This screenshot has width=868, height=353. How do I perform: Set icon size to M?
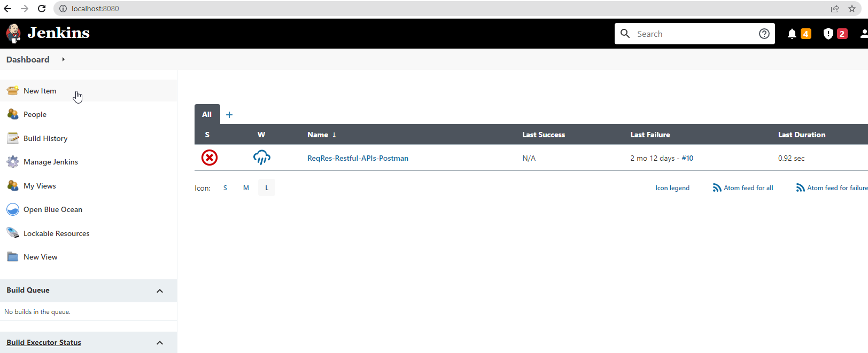[x=246, y=188]
